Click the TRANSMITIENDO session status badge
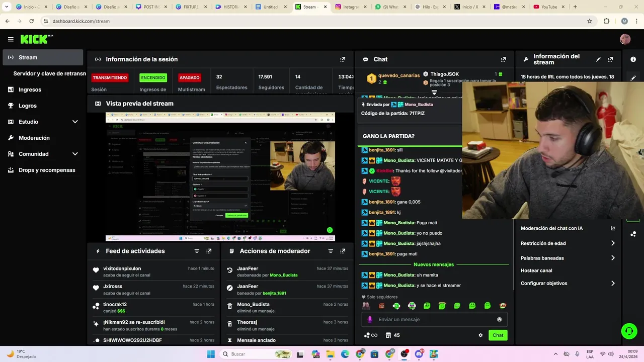Image resolution: width=644 pixels, height=362 pixels. coord(110,77)
